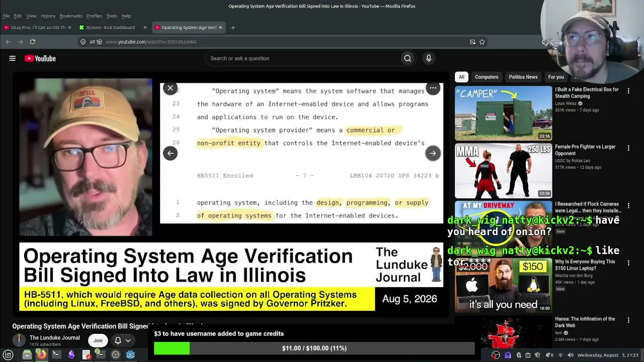Open options for Flock Cameras video

click(x=628, y=205)
